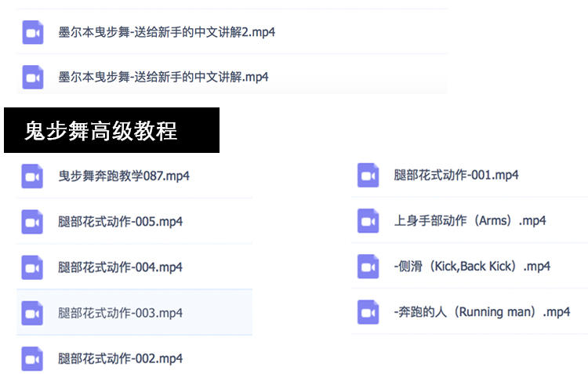Open file name 墨尔本曳步舞-送给新手的中文讲解2.mp4
Image resolution: width=588 pixels, height=374 pixels.
167,32
